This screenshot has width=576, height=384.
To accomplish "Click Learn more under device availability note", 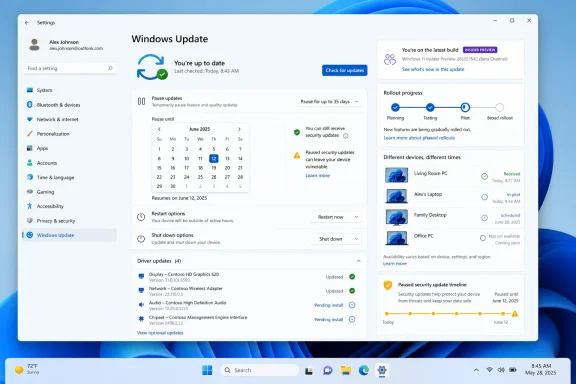I will tap(395, 264).
